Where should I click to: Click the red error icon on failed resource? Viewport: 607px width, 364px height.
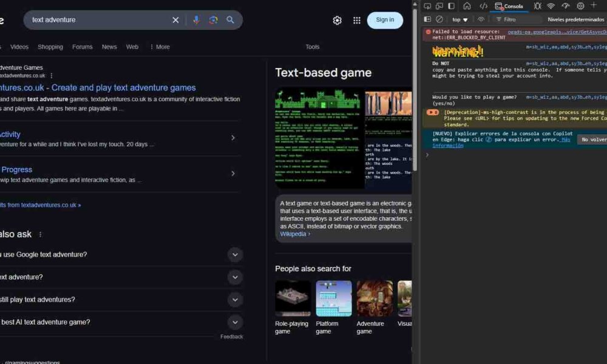pos(428,32)
